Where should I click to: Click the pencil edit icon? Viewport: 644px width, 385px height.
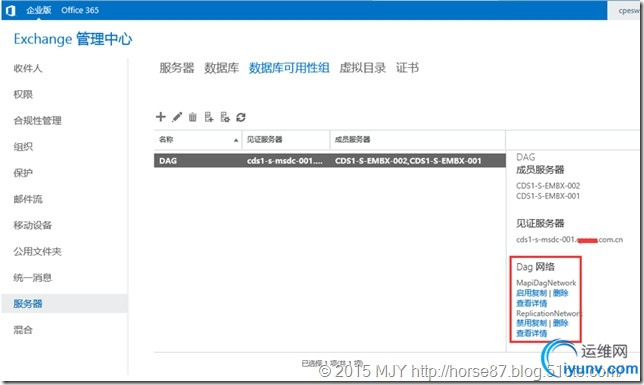coord(177,117)
